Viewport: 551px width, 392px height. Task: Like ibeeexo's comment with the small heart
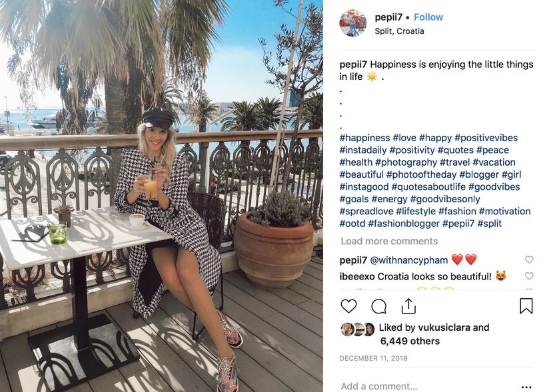point(529,276)
